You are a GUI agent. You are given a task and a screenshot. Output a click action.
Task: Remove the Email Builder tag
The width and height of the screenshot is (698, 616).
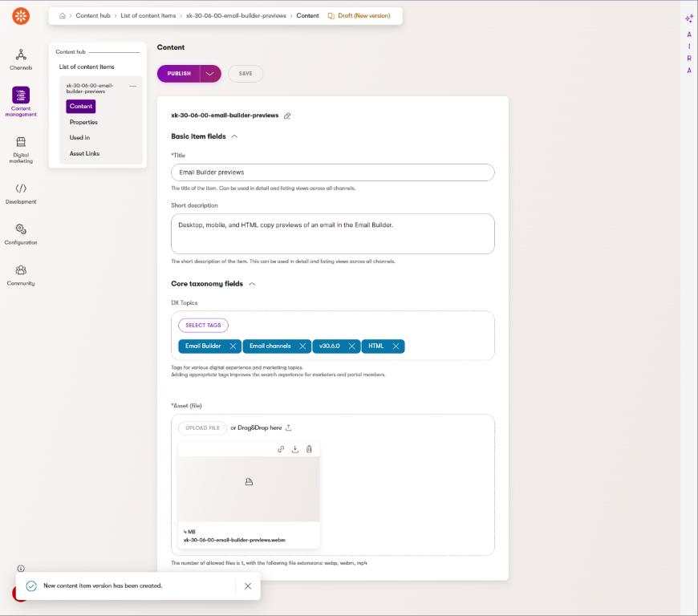[233, 346]
